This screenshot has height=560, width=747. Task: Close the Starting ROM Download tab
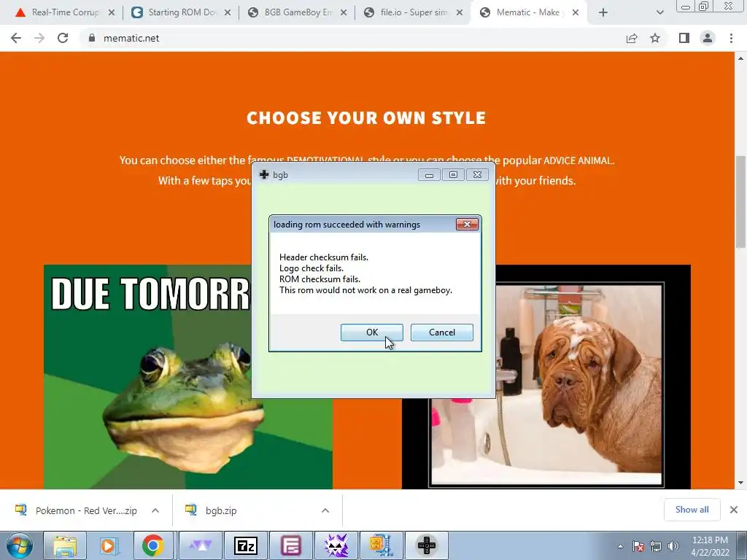pos(228,13)
